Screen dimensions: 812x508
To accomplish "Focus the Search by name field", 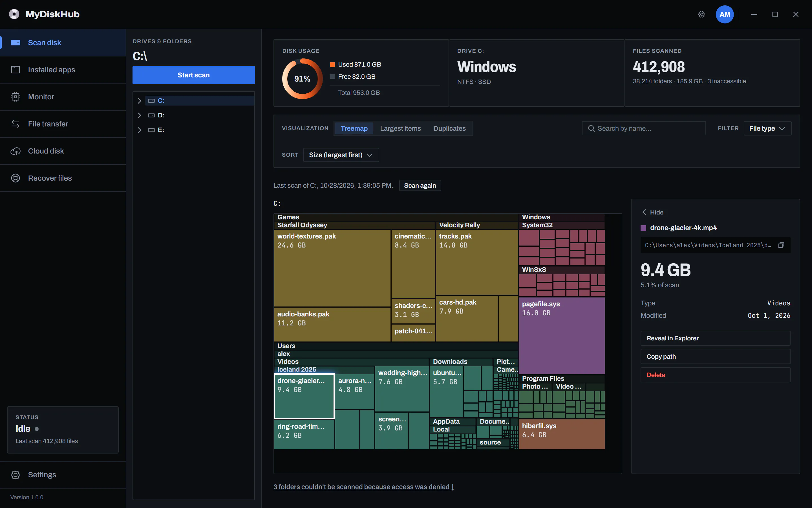I will tap(644, 128).
